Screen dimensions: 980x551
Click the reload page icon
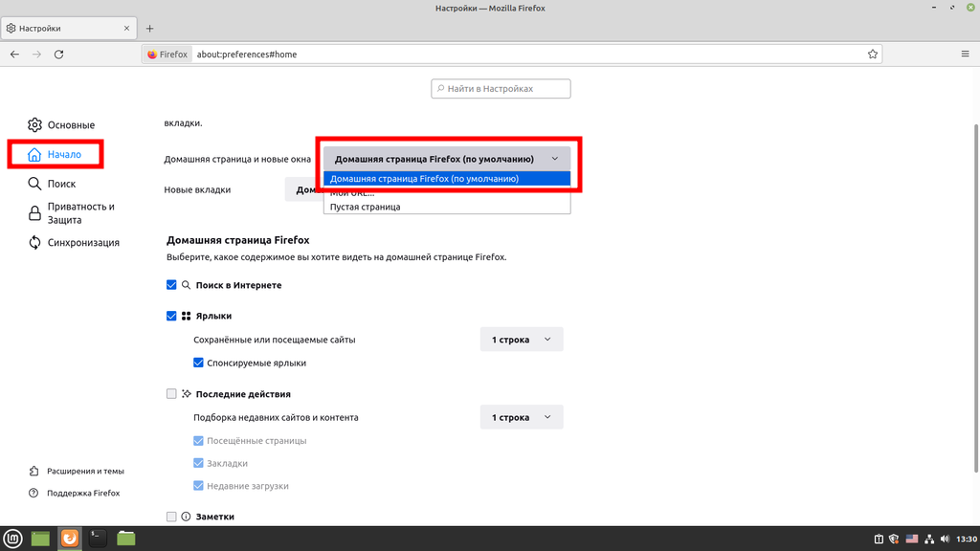(x=59, y=55)
